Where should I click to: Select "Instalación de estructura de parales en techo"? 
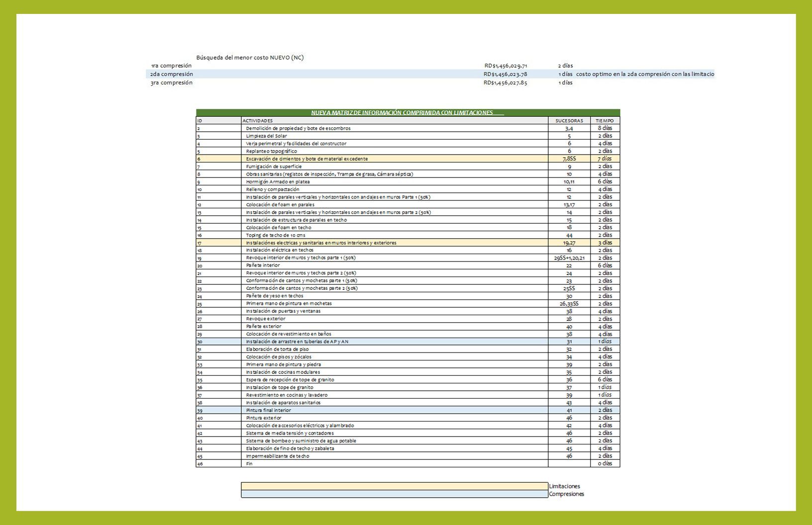pyautogui.click(x=297, y=220)
